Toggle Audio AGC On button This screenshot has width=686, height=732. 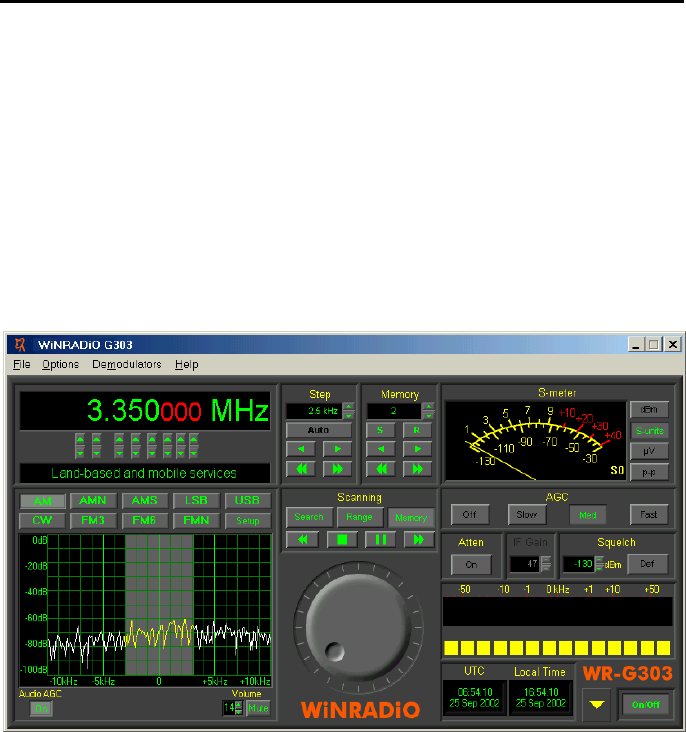tap(42, 709)
